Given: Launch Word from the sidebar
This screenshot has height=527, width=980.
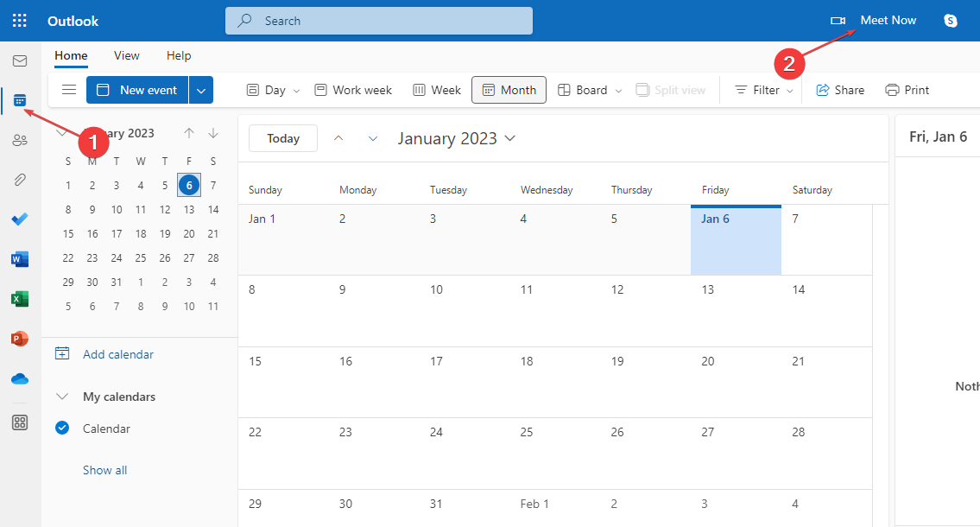Looking at the screenshot, I should 20,259.
